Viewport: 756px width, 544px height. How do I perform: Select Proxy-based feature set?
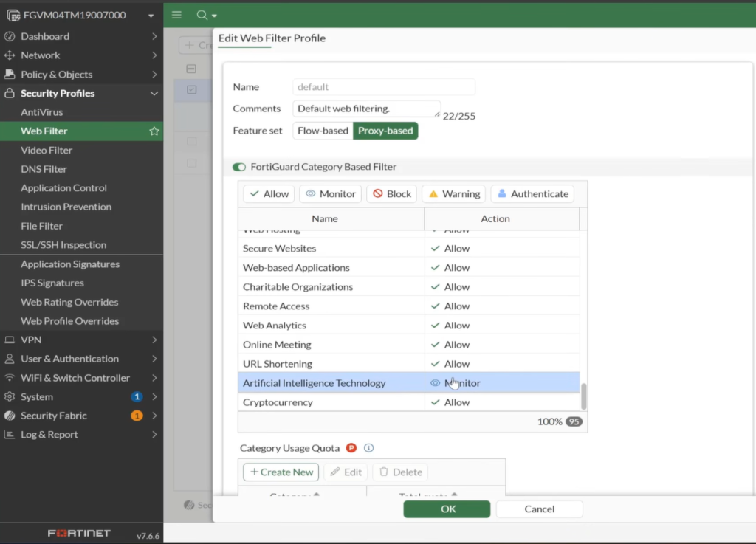coord(385,131)
